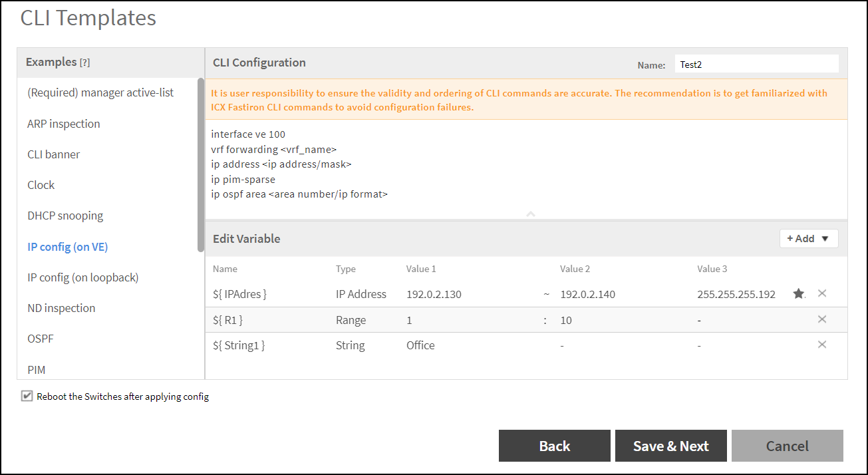Remove the String1 variable
Viewport: 868px width, 475px height.
point(822,345)
